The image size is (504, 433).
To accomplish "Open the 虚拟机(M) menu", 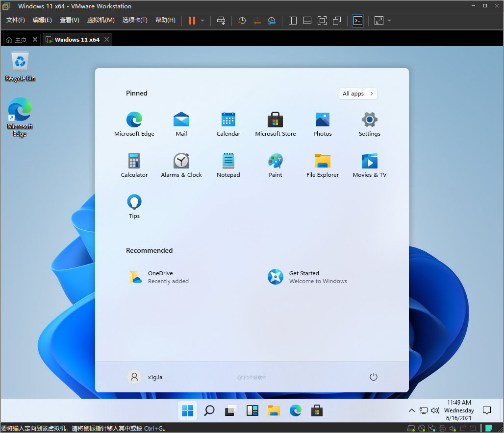I will click(101, 20).
